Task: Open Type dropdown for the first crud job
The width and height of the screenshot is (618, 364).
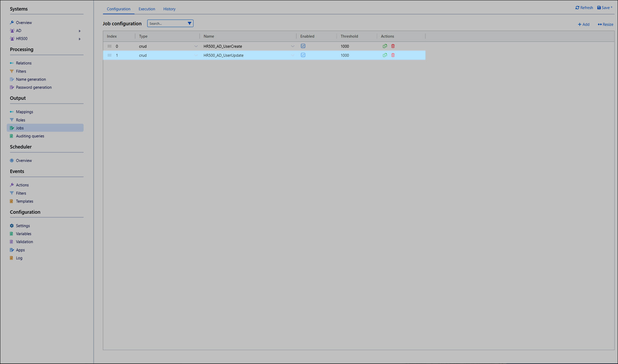Action: [196, 46]
